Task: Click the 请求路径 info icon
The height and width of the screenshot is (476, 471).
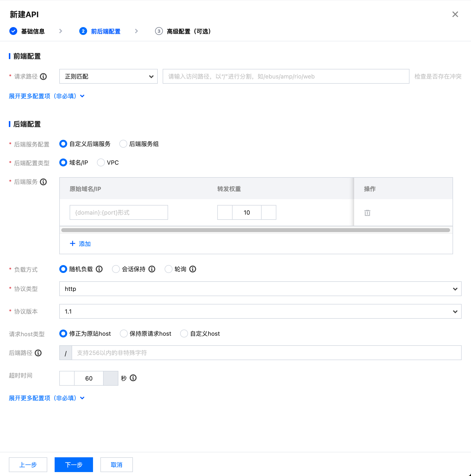Action: [43, 77]
